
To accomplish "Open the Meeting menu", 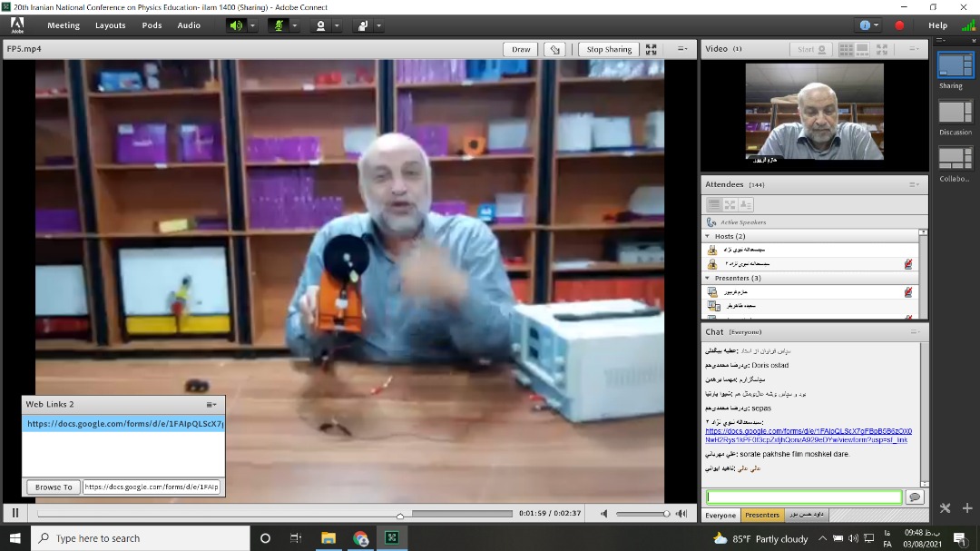I will click(64, 25).
